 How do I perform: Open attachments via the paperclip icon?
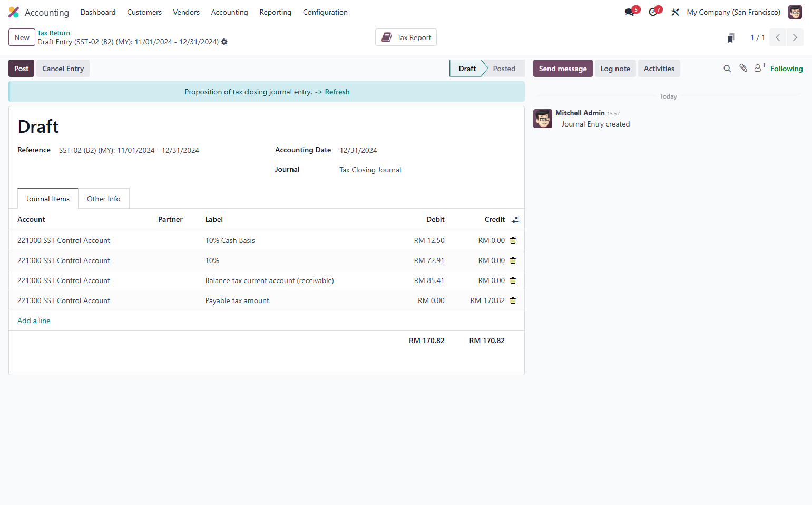tap(743, 68)
